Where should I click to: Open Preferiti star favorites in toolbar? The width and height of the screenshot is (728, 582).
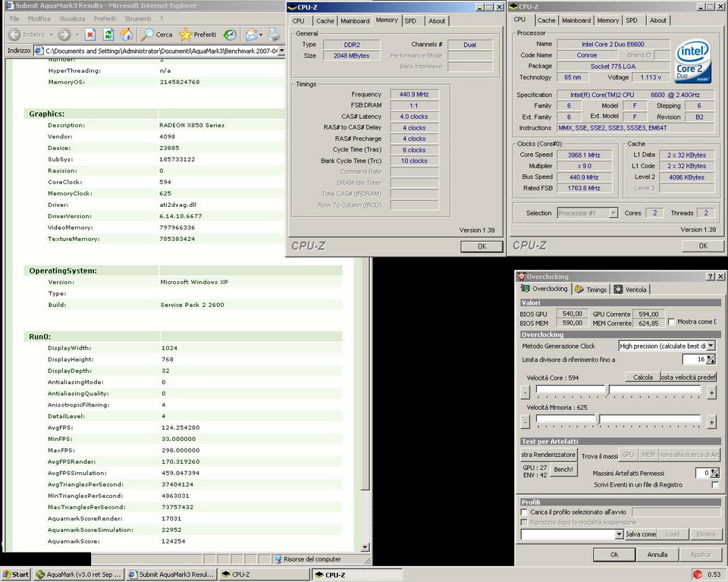click(x=198, y=34)
